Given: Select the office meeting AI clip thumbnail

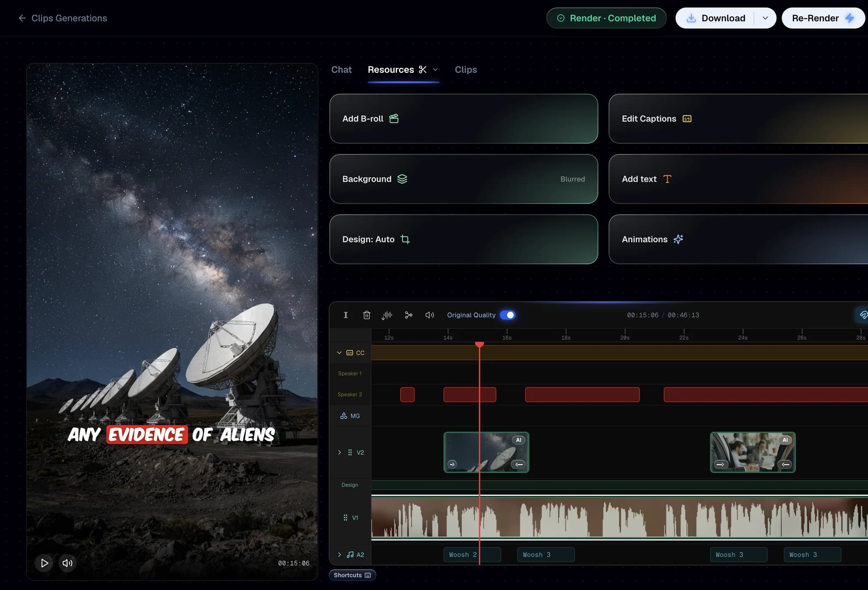Looking at the screenshot, I should (753, 452).
